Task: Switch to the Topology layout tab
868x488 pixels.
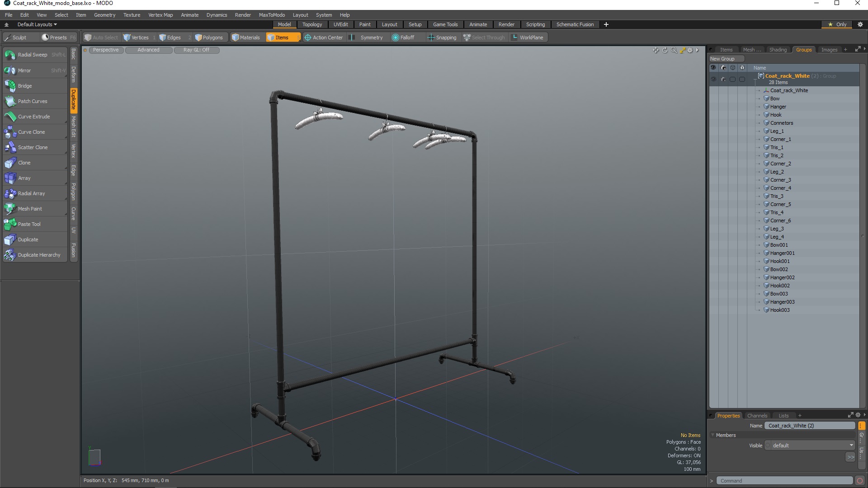Action: [x=312, y=24]
